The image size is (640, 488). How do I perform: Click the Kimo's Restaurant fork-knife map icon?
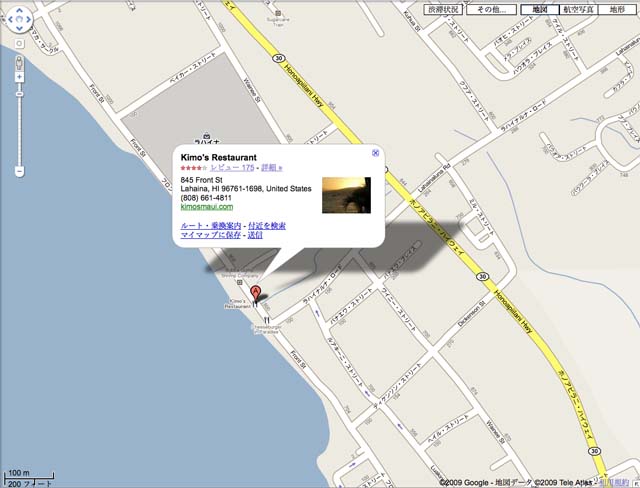tap(256, 304)
